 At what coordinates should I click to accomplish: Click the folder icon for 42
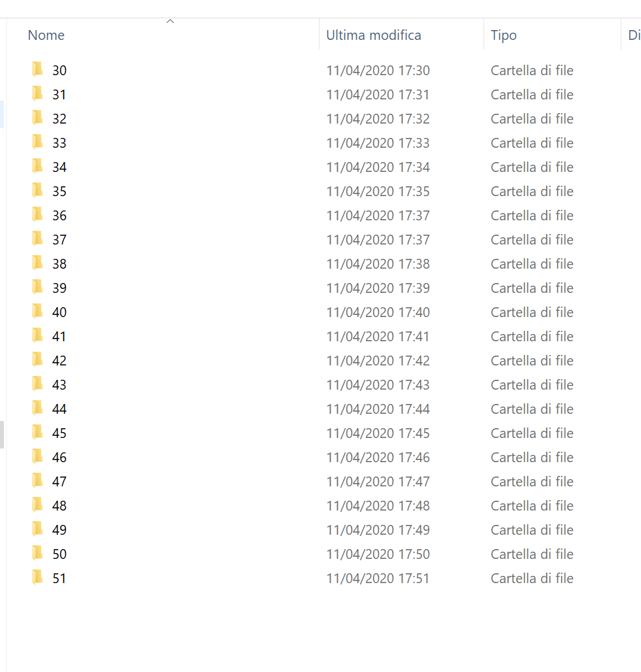(x=38, y=360)
